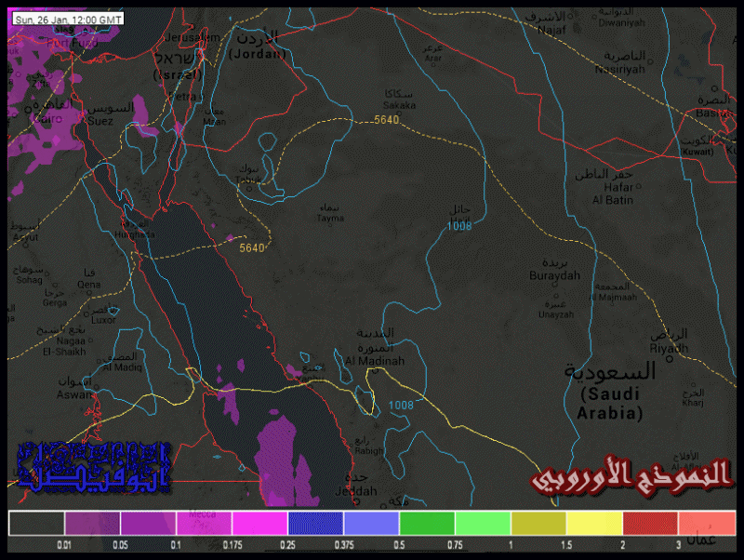The width and height of the screenshot is (744, 560).
Task: Click the "Najaf" city label
Action: (551, 30)
